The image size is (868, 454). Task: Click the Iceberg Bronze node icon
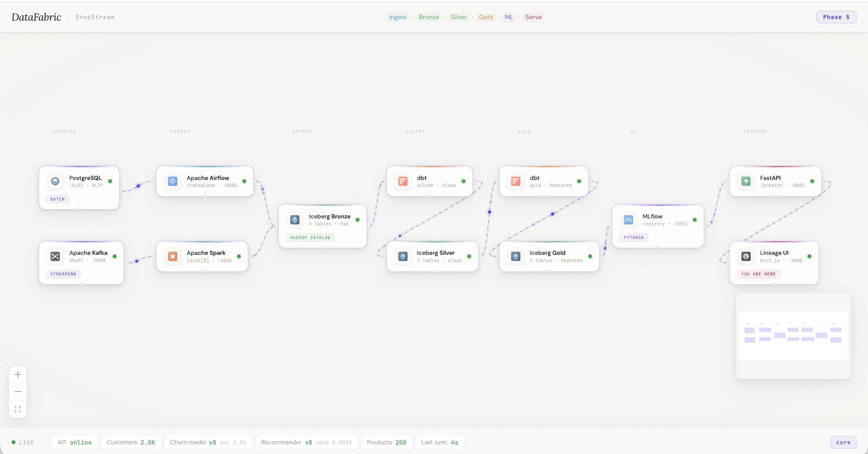pyautogui.click(x=295, y=220)
